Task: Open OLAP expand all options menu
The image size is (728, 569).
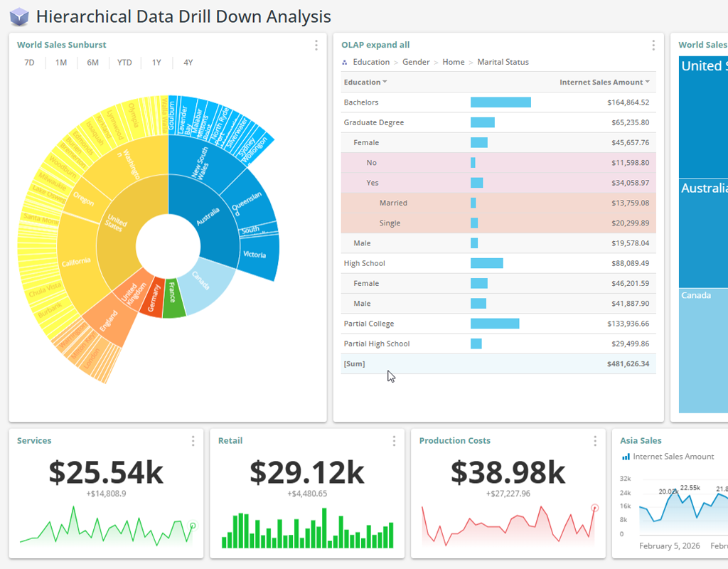Action: [653, 45]
